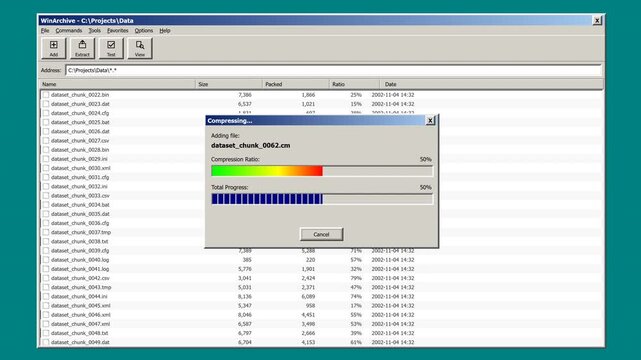Open the Options menu
Screen dimensions: 641x360
point(144,31)
